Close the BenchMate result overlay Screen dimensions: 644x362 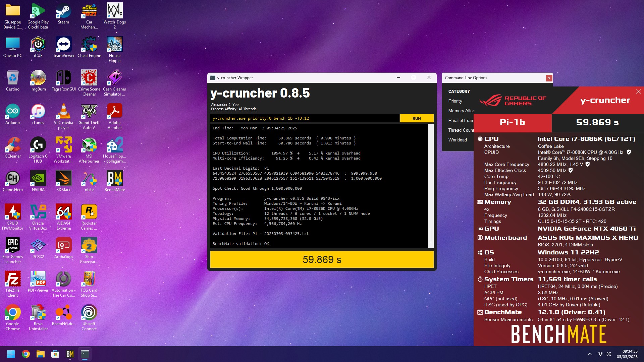(638, 92)
